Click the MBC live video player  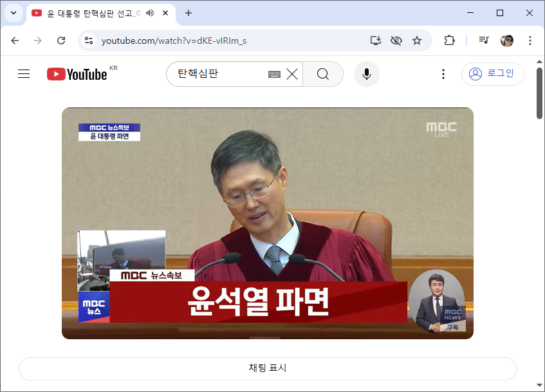[268, 223]
